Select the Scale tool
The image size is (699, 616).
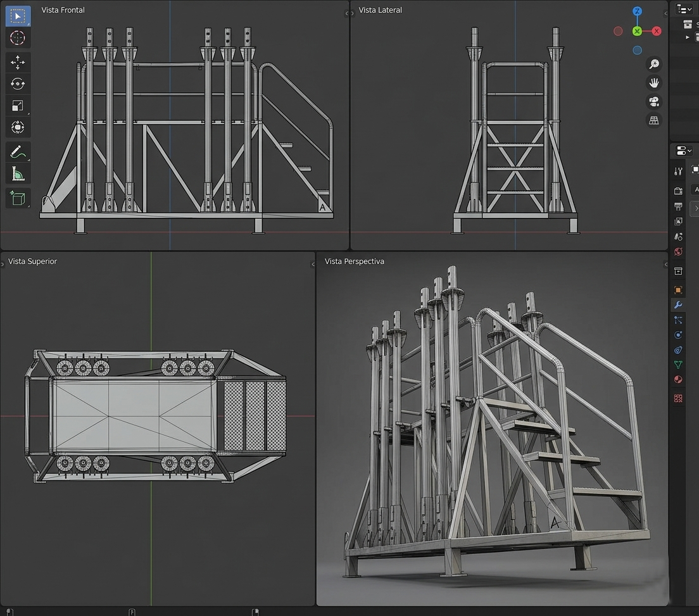[x=18, y=106]
